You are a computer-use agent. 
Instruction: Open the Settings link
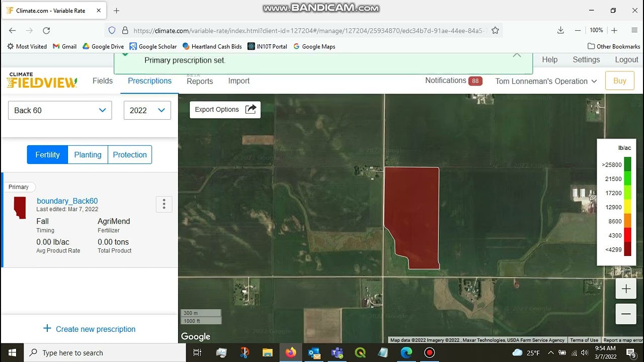click(586, 59)
